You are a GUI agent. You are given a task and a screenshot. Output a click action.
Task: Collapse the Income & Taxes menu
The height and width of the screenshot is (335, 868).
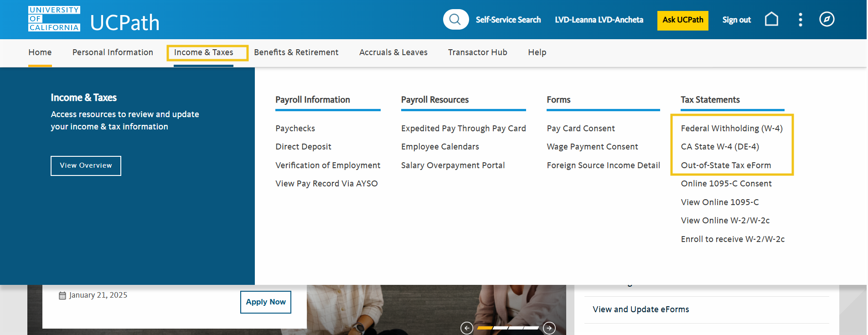click(203, 52)
